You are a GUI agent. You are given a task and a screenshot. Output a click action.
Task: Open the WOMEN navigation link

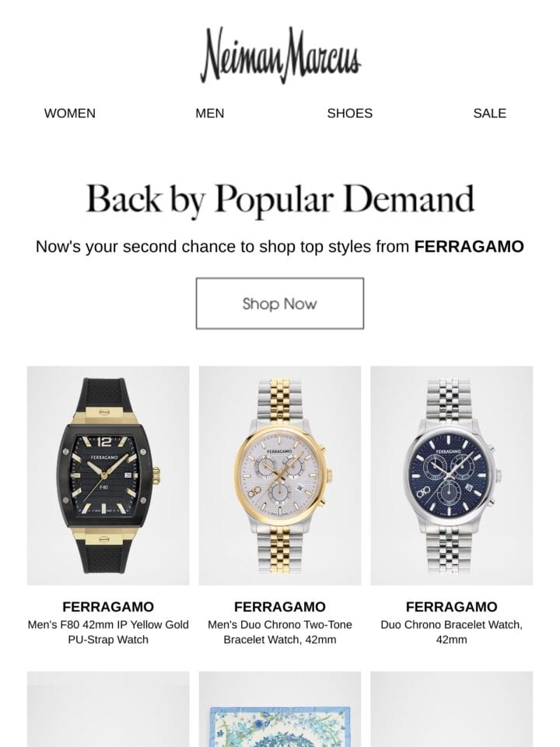point(70,114)
